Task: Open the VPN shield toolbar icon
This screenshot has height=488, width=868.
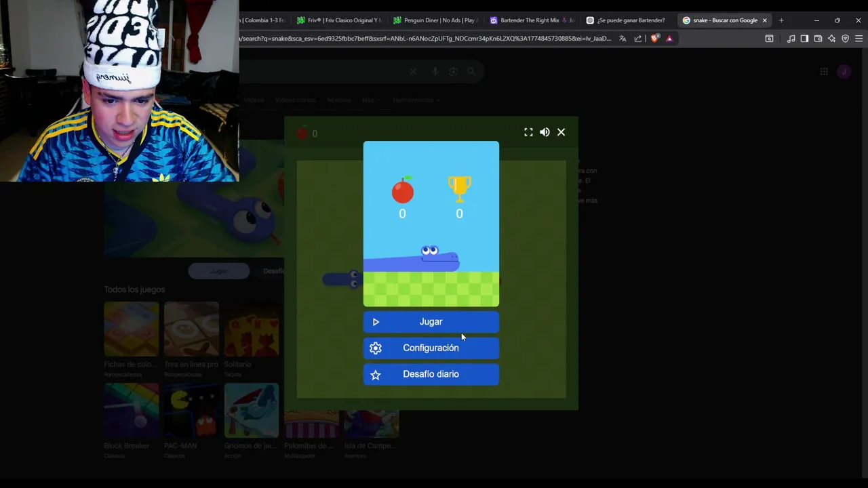Action: pyautogui.click(x=845, y=39)
